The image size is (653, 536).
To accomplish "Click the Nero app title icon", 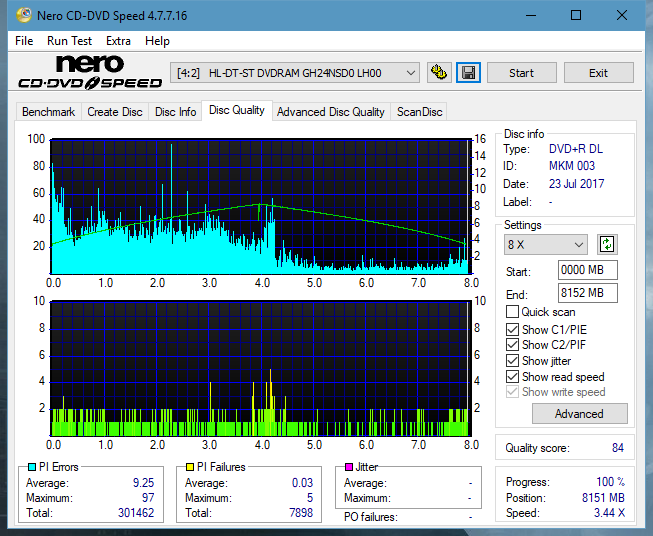I will (24, 15).
